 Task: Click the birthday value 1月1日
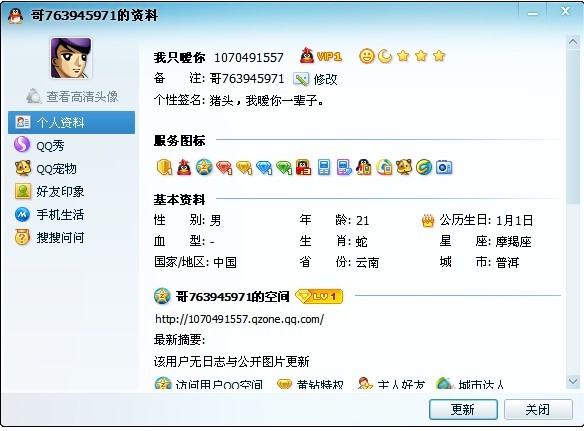tap(514, 220)
